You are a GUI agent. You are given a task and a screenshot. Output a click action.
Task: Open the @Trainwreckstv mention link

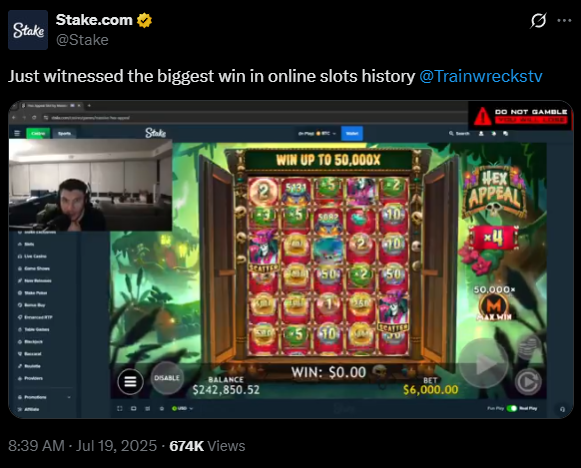481,76
